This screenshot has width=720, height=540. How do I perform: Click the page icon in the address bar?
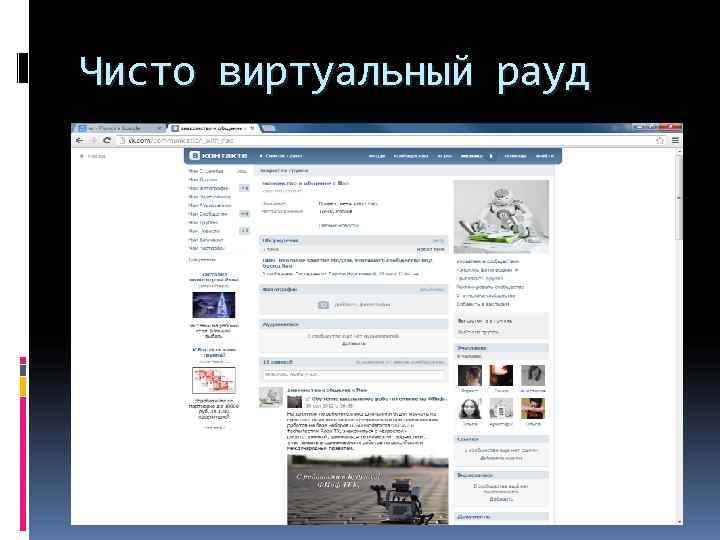coord(122,141)
